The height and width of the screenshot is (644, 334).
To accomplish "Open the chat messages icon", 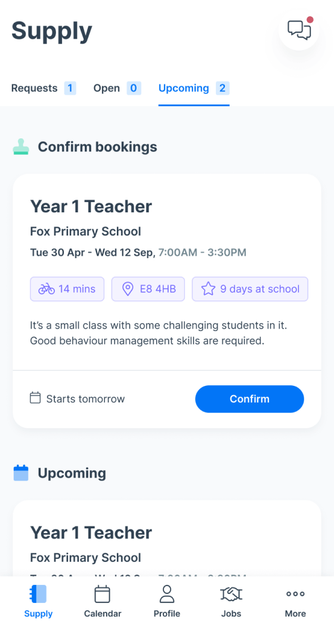I will pyautogui.click(x=299, y=30).
